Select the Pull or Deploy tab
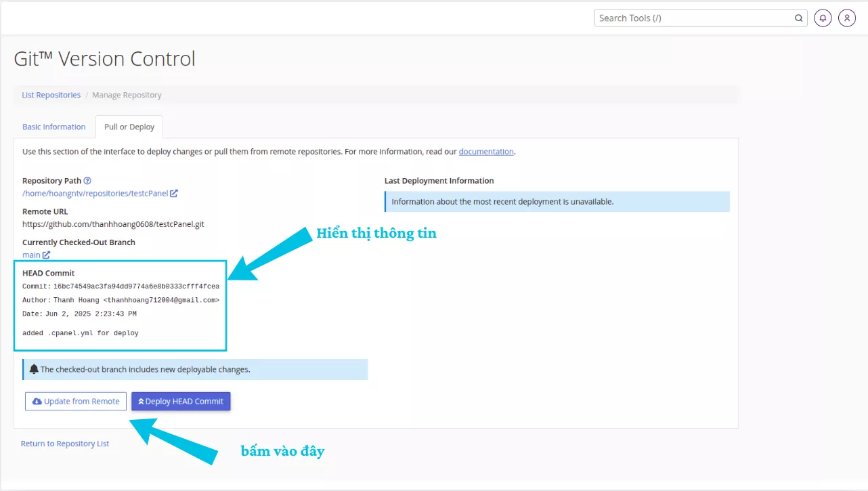The image size is (868, 491). [129, 127]
